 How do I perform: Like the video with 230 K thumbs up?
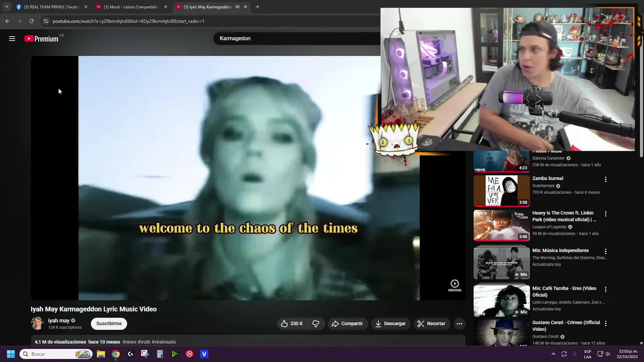click(291, 324)
